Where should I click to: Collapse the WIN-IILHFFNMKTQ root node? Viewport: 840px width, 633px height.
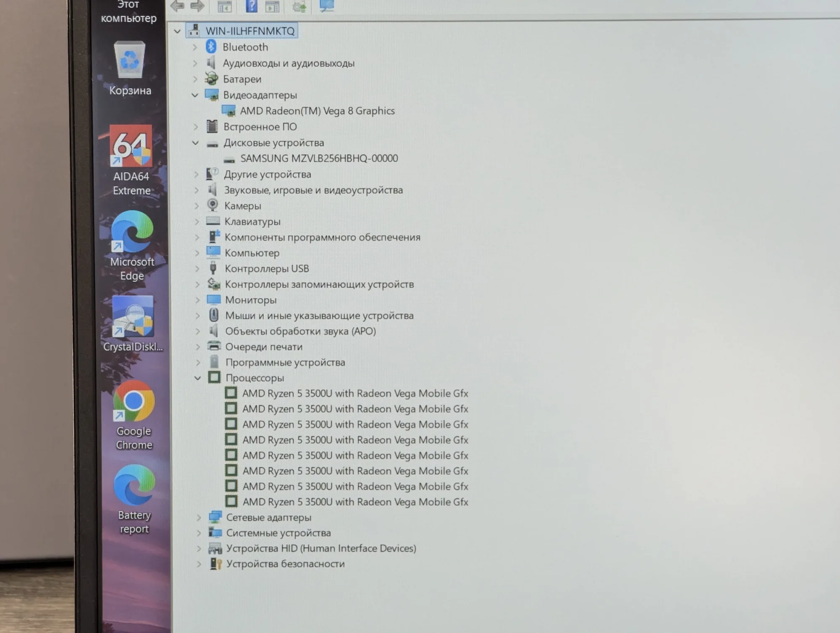click(177, 31)
